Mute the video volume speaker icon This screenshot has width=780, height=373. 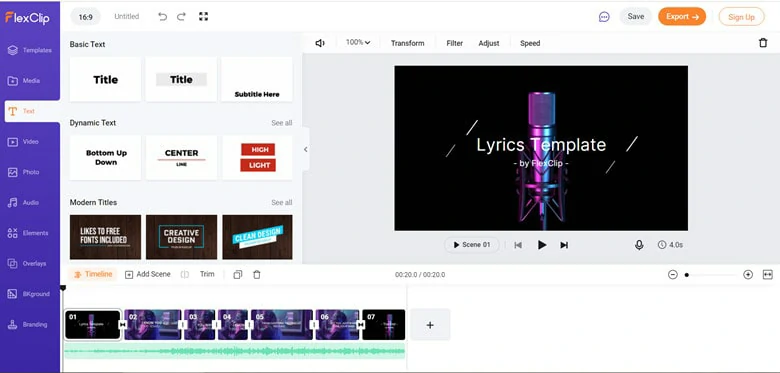[x=320, y=43]
